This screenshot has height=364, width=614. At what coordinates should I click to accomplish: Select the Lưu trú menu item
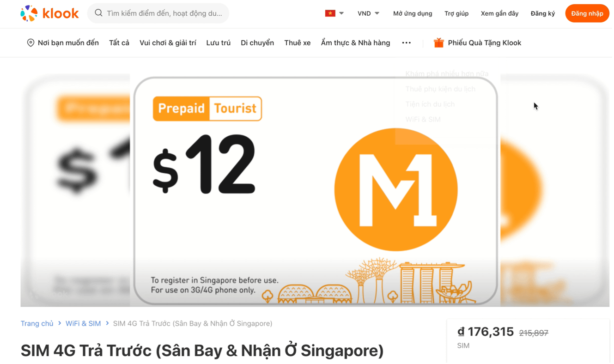219,42
